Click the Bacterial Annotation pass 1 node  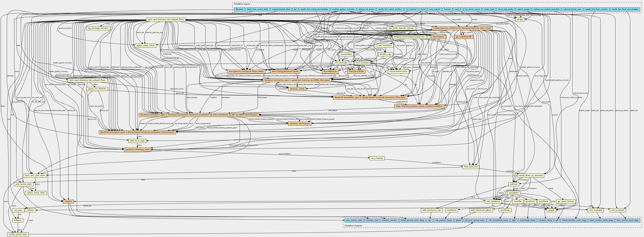[x=297, y=80]
